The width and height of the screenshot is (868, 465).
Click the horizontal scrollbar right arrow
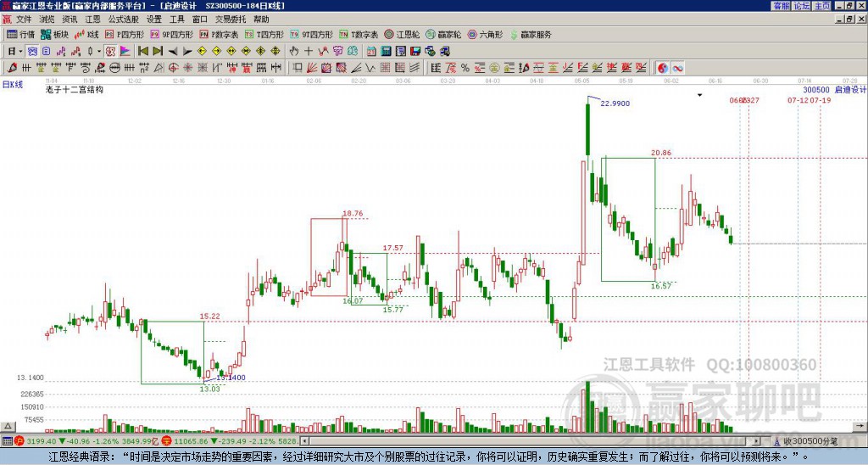tap(757, 441)
